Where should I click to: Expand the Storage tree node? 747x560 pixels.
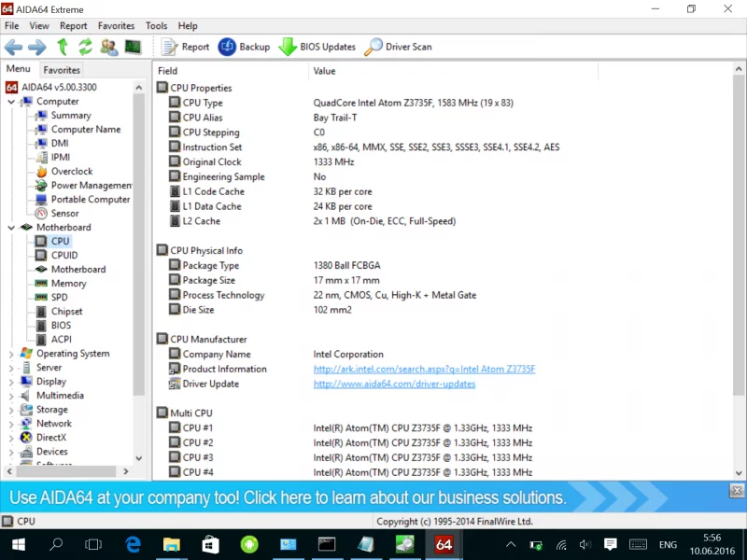point(11,410)
